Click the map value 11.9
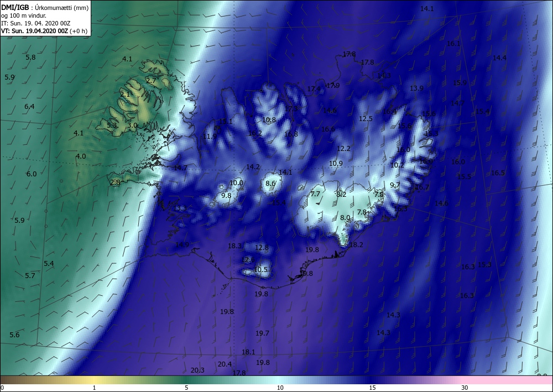 click(210, 137)
